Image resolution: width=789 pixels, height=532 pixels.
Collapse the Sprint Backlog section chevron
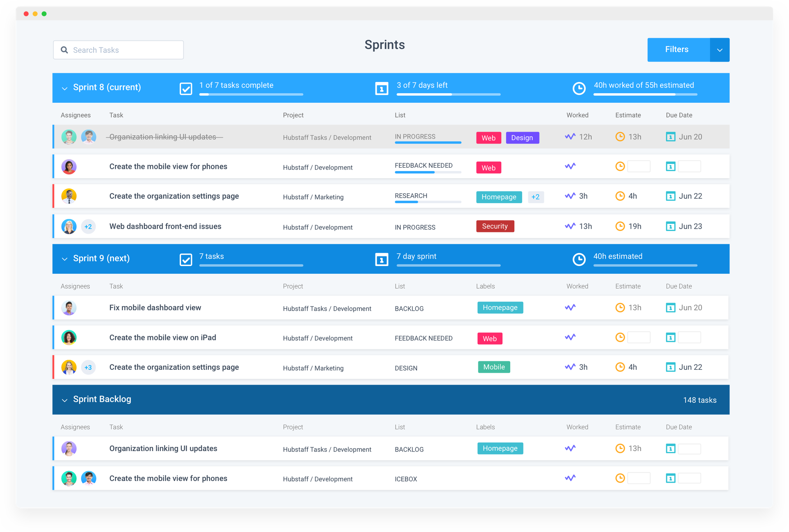65,400
